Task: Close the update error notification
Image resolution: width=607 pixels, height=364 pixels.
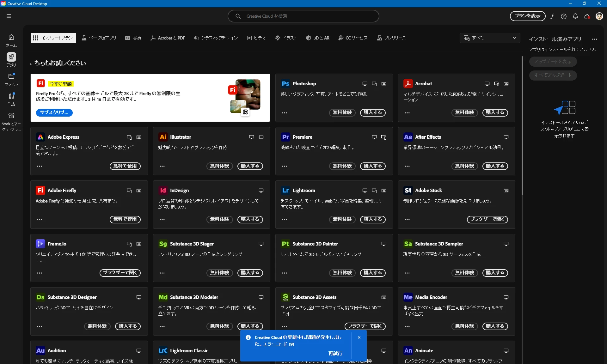Action: [x=359, y=337]
